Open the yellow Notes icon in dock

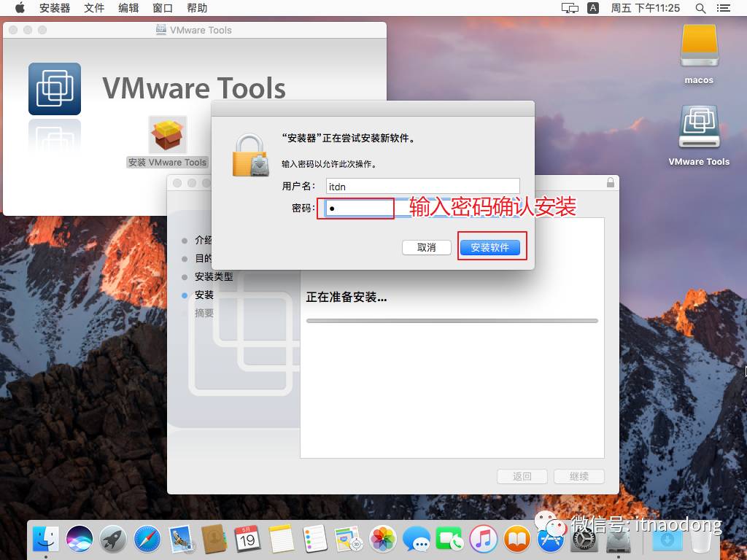point(282,539)
